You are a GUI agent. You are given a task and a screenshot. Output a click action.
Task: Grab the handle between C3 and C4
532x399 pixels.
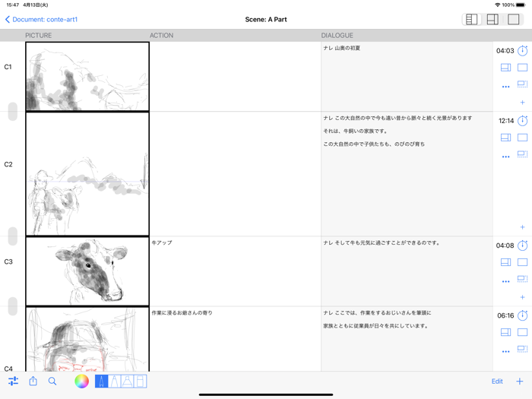pos(13,306)
